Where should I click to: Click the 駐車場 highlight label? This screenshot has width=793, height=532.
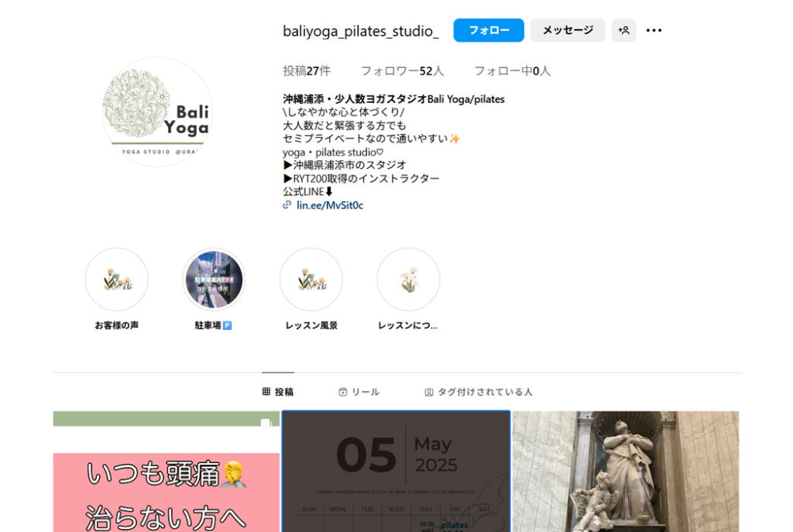coord(214,325)
